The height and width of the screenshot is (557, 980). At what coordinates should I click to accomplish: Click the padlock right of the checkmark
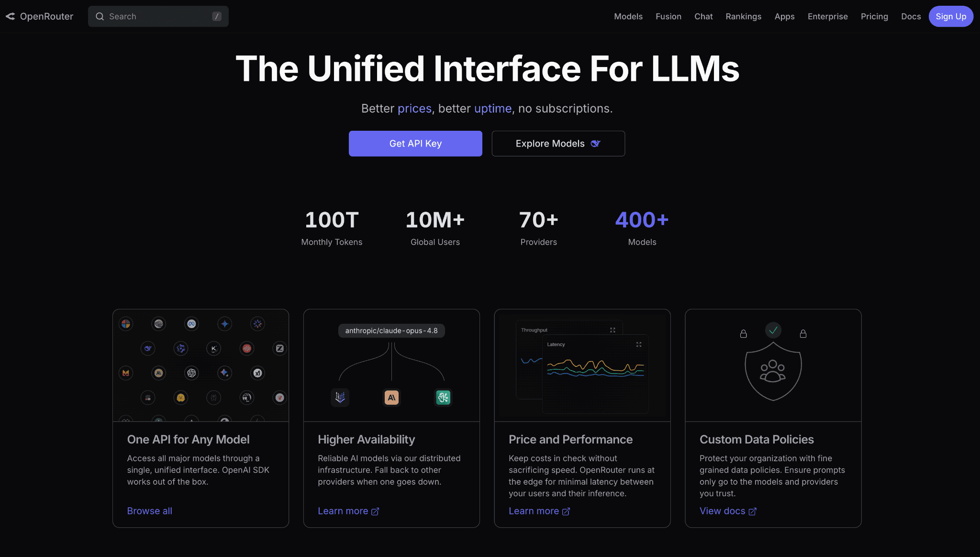(x=803, y=334)
